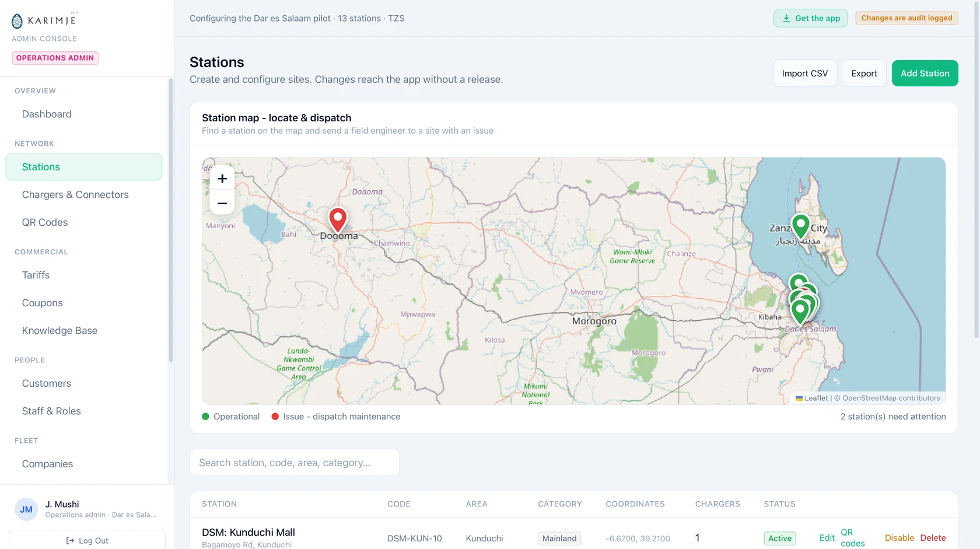Focus the station search field
This screenshot has width=980, height=549.
295,463
